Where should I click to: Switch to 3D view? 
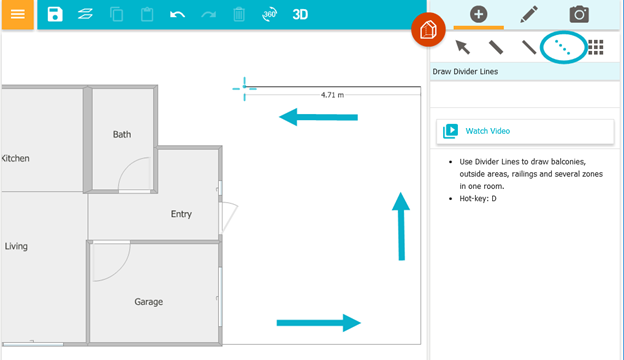300,15
